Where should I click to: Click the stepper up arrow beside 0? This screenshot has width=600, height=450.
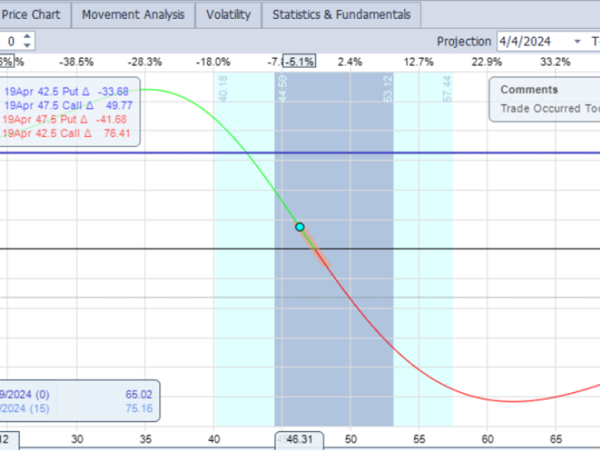[x=27, y=37]
